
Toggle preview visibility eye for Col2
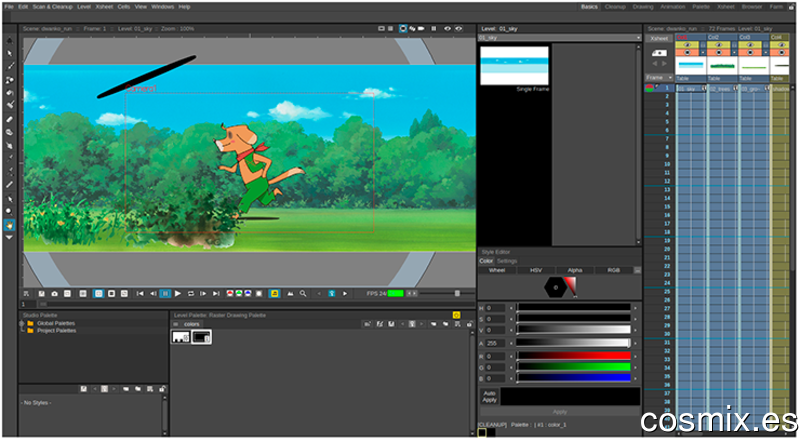(x=718, y=45)
